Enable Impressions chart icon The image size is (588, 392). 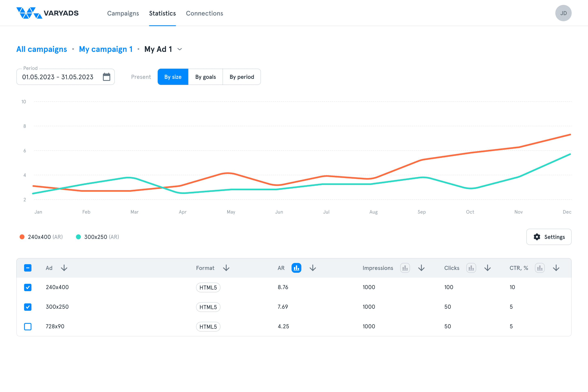click(405, 268)
